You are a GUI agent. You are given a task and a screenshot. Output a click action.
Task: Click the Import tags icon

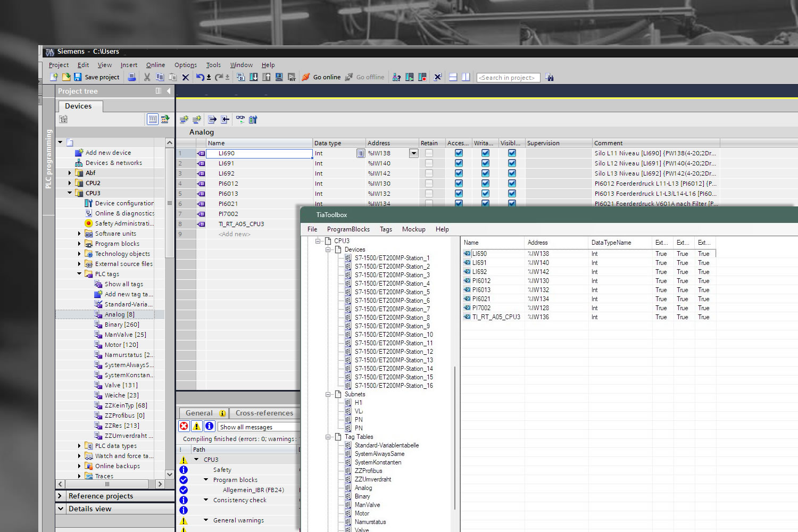click(225, 120)
